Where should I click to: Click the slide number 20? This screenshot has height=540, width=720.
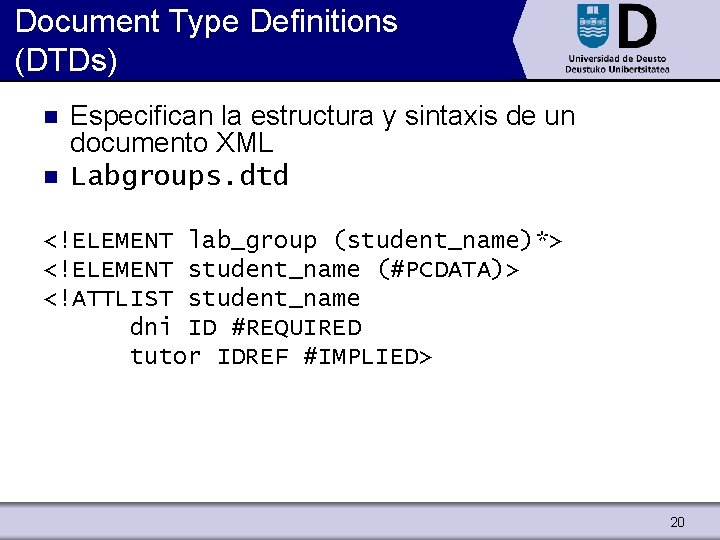[677, 522]
